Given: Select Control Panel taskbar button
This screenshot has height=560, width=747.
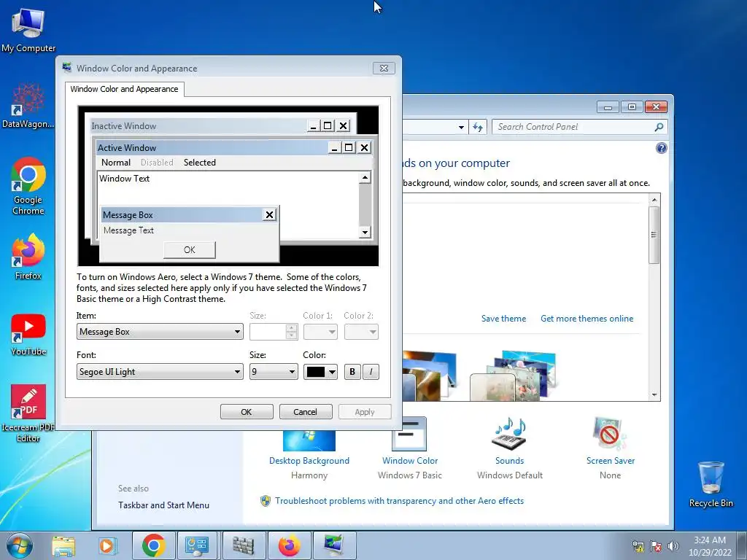Looking at the screenshot, I should click(x=197, y=545).
